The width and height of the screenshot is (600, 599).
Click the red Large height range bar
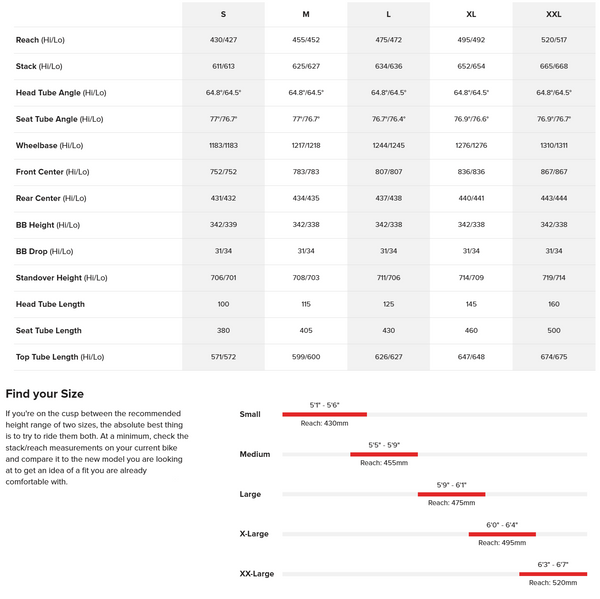[451, 494]
